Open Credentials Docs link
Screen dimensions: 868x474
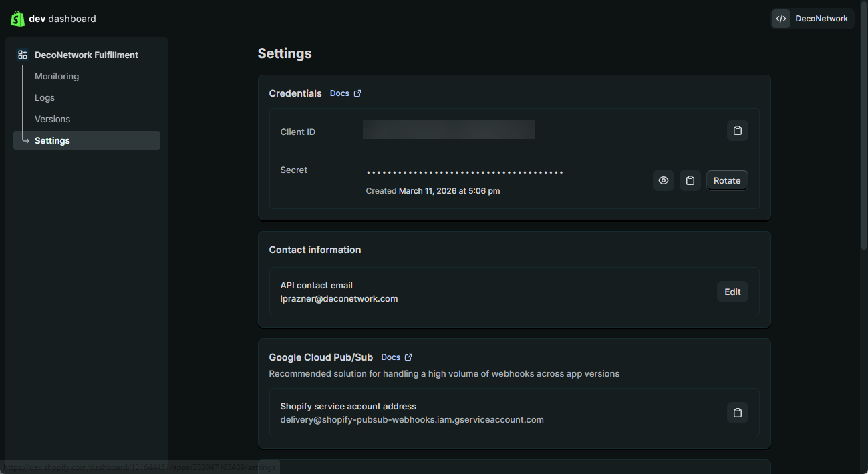345,93
